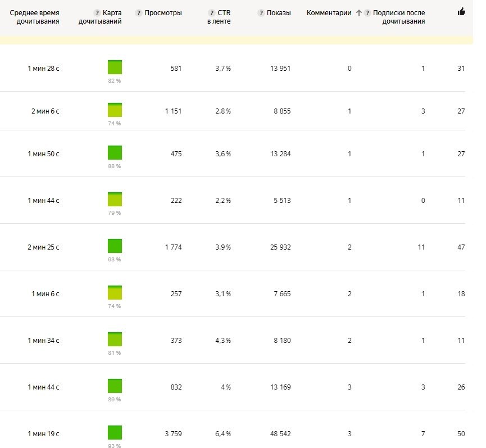Open read-through map swatch in 257 views row

[x=115, y=293]
